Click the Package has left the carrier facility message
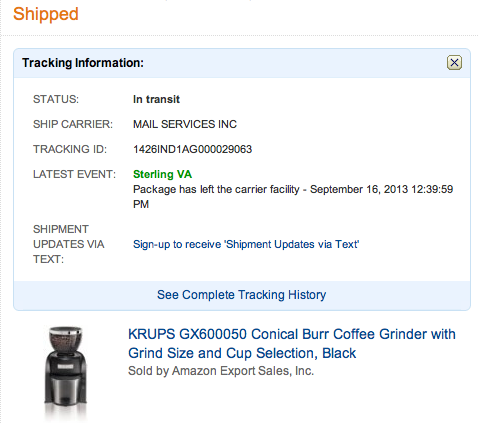Screen dimensions: 478x423 click(216, 189)
